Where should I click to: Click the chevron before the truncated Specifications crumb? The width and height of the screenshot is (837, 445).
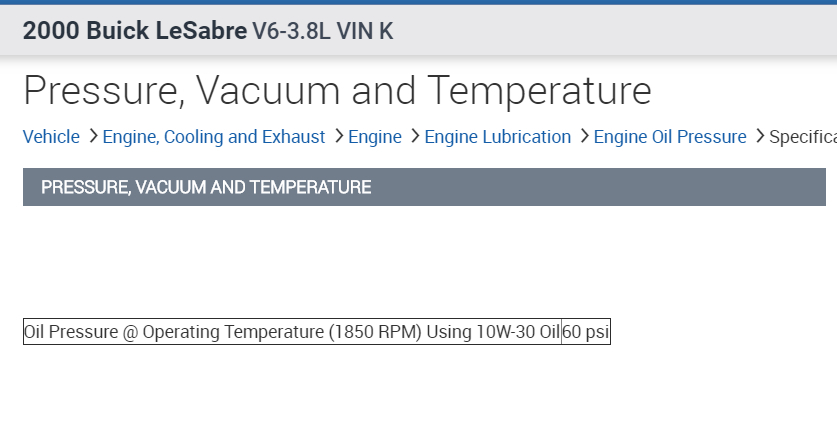pos(759,136)
